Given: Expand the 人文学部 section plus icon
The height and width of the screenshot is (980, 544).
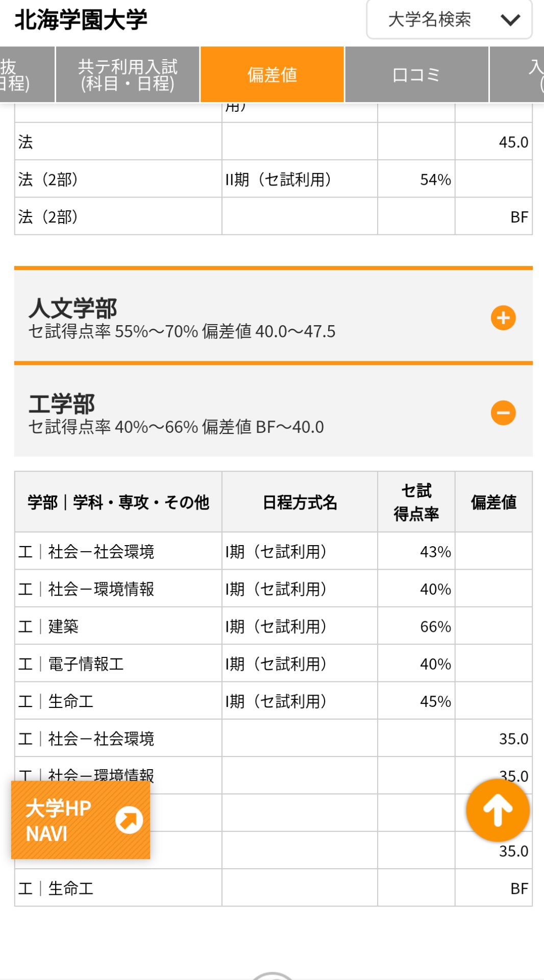Looking at the screenshot, I should pyautogui.click(x=503, y=318).
